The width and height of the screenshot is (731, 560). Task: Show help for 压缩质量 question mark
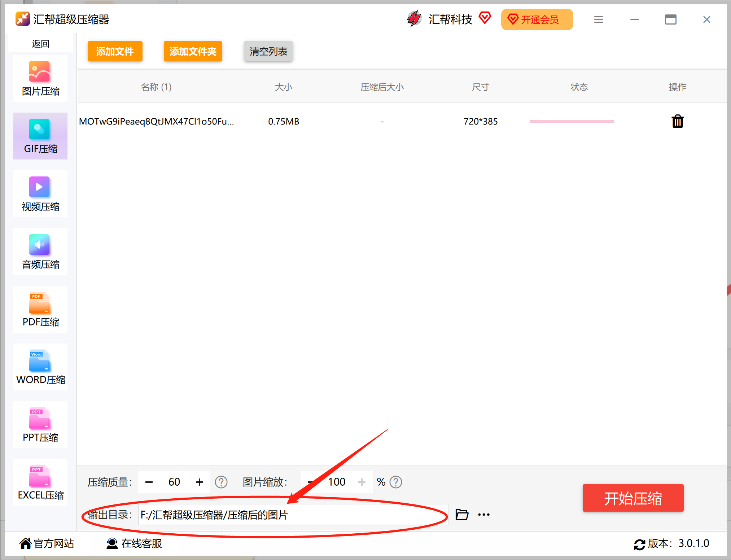(221, 482)
